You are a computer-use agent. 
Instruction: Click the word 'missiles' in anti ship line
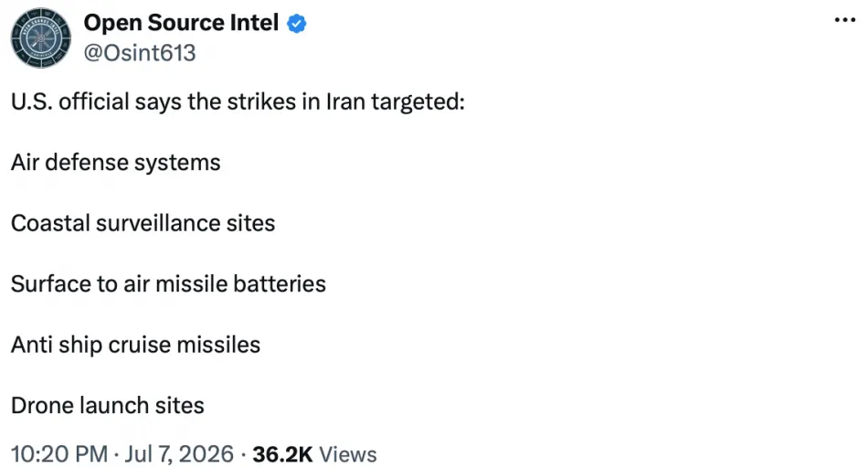tap(218, 345)
